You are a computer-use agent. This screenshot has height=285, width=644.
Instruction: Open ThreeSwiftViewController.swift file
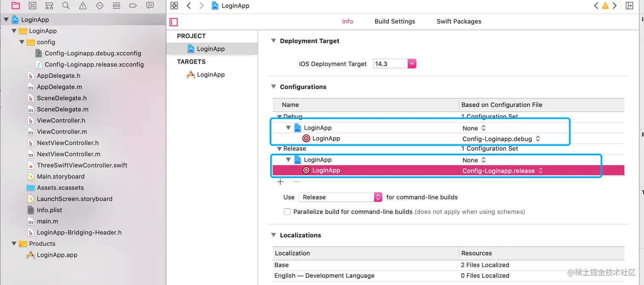coord(82,165)
